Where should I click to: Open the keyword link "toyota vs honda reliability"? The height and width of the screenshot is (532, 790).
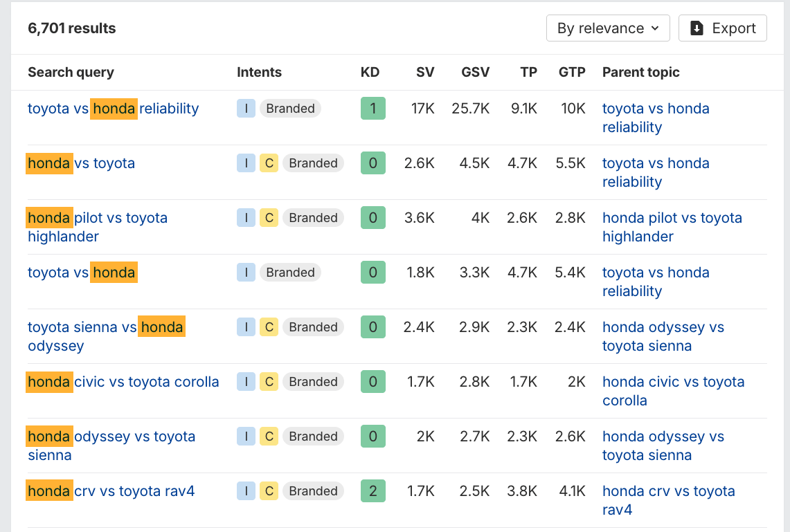(x=112, y=108)
